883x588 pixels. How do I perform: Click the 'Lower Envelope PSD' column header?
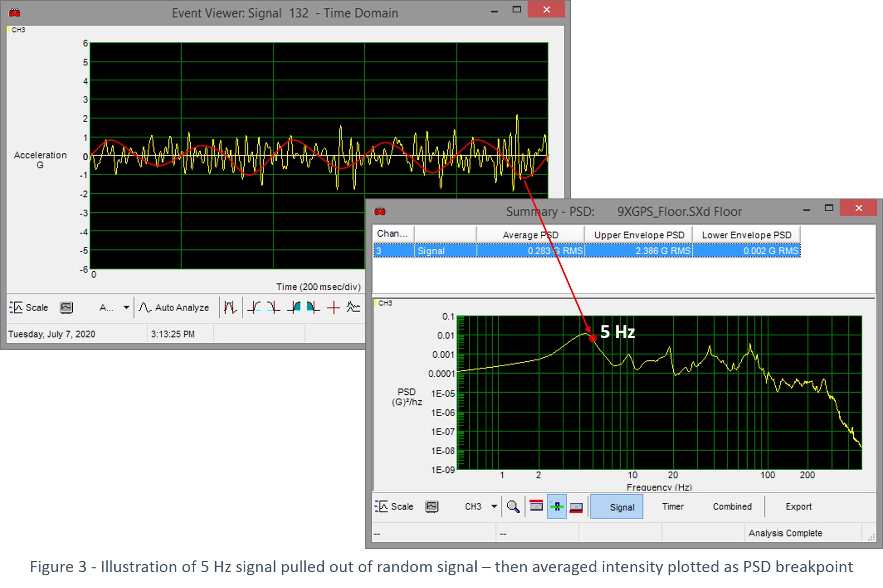point(747,235)
